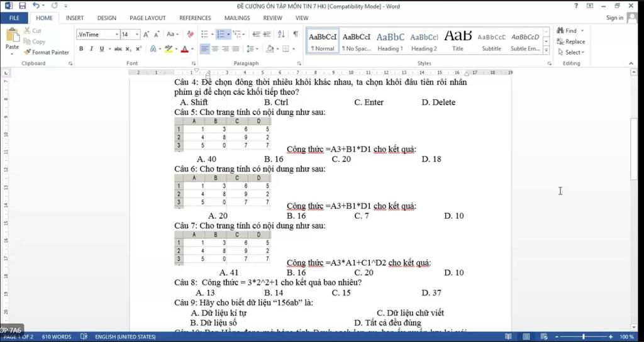Screen dimensions: 644x342
Task: Center the paragraph text
Action: pos(215,49)
